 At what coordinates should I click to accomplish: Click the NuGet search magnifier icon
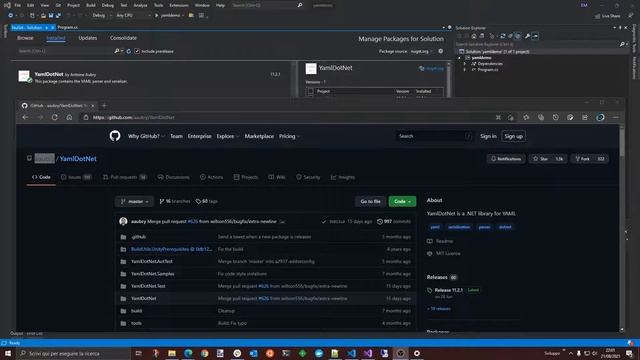point(117,51)
